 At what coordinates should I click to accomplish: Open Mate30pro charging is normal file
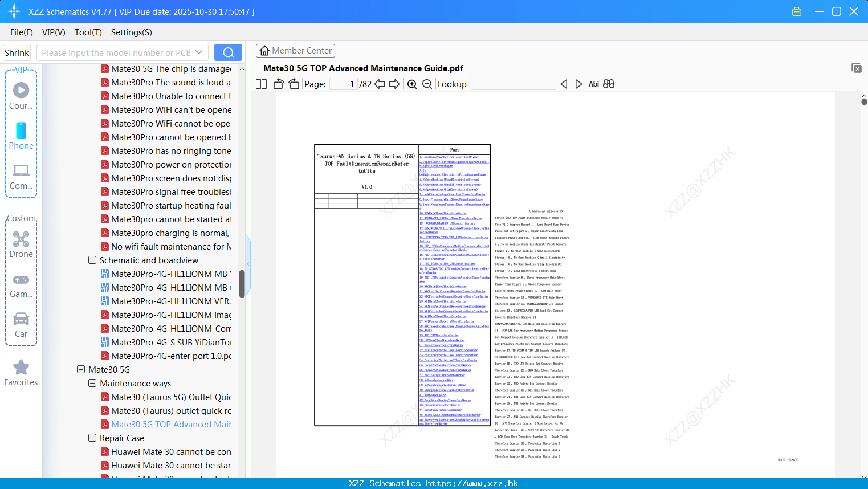[166, 233]
